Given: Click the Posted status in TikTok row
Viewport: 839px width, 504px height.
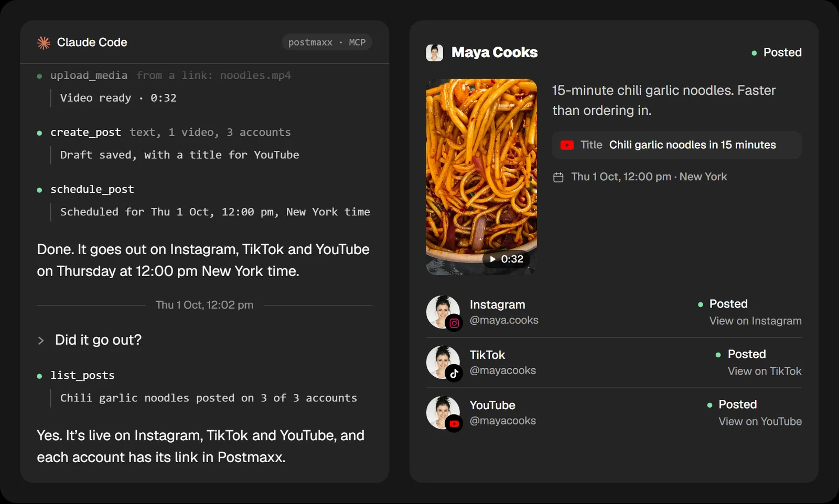Looking at the screenshot, I should [741, 354].
